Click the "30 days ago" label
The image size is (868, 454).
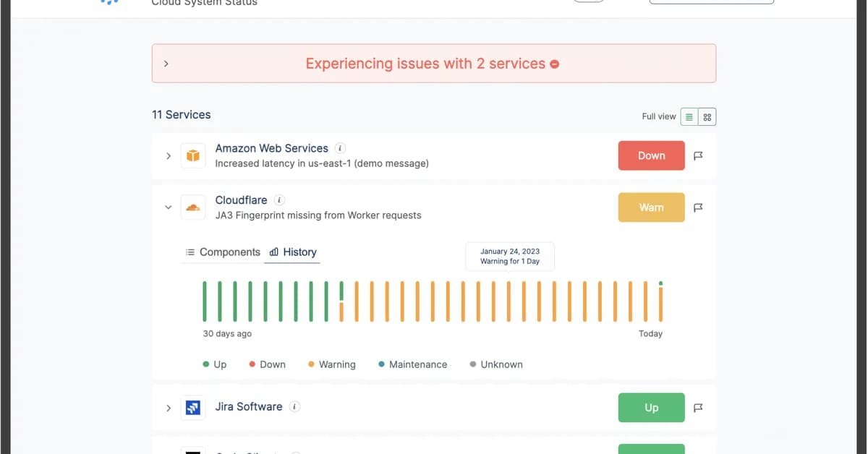tap(227, 334)
